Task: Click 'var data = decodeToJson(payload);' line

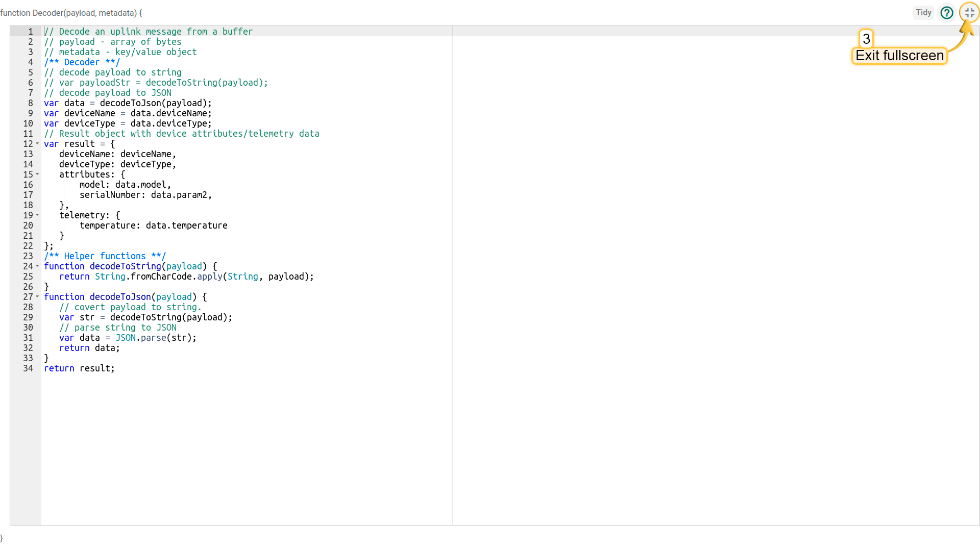Action: (128, 103)
